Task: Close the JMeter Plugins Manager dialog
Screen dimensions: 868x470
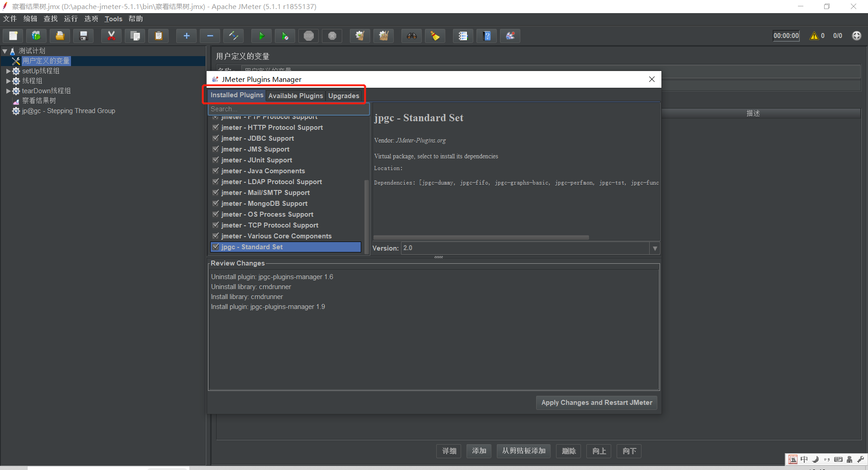Action: [652, 79]
